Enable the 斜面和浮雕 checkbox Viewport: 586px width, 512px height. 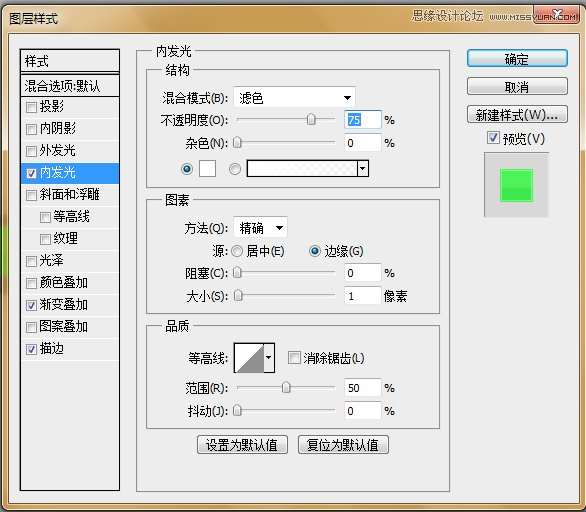[31, 195]
